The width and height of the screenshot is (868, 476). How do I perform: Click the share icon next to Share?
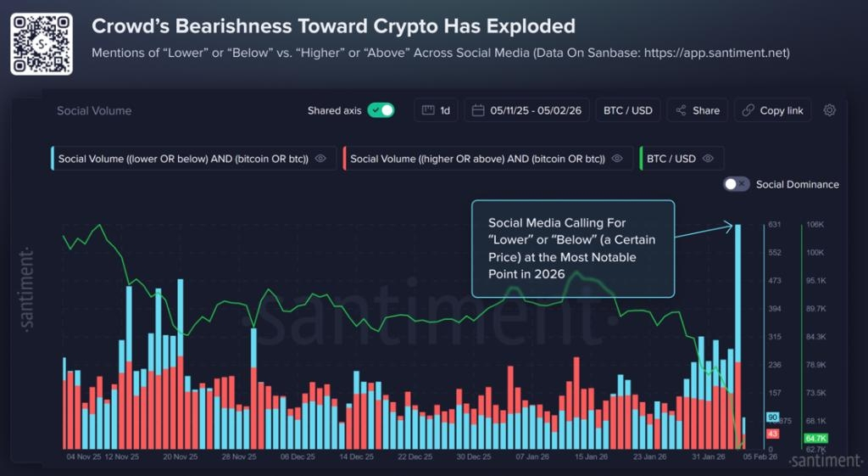coord(681,110)
